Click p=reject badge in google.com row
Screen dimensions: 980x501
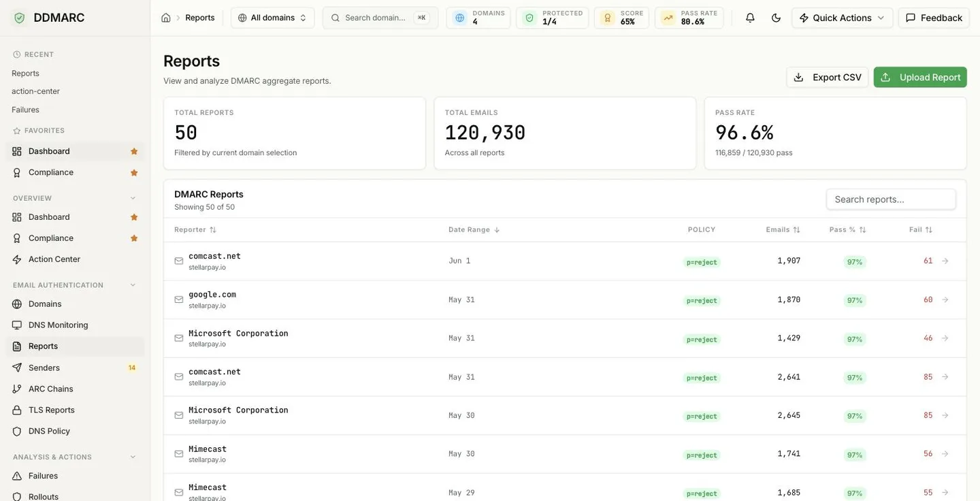[702, 301]
